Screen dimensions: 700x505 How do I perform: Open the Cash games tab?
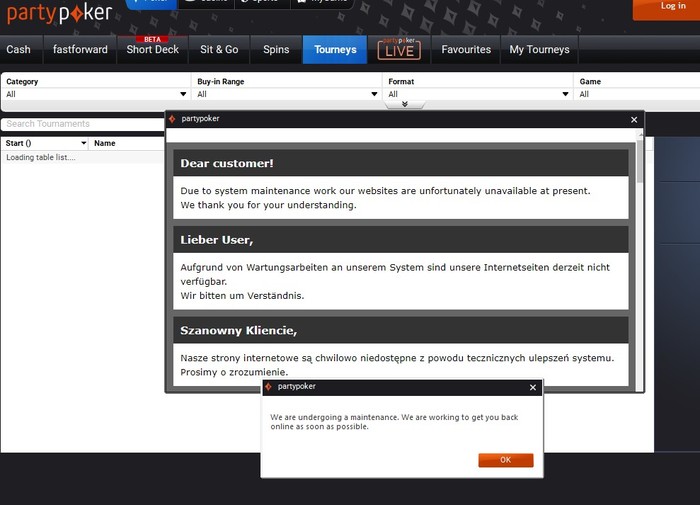click(21, 50)
